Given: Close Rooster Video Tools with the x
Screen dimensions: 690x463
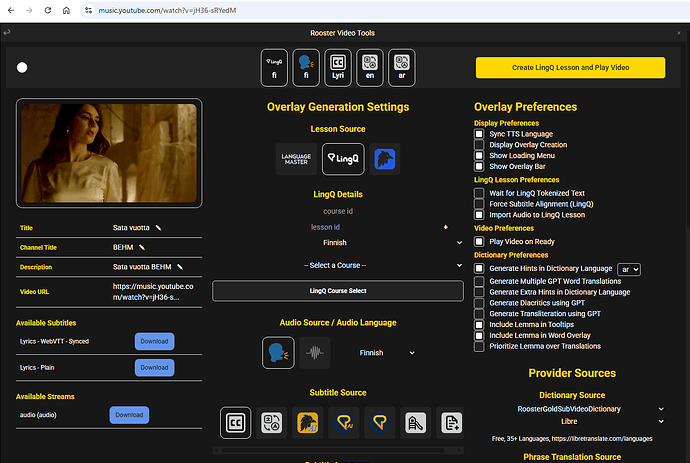Looking at the screenshot, I should pos(679,33).
